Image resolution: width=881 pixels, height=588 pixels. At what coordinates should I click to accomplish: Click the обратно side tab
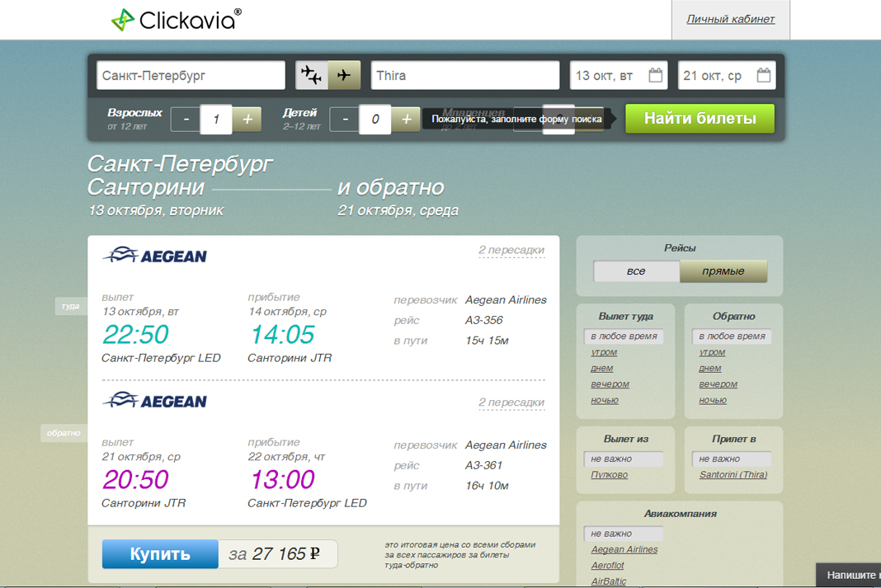[64, 433]
